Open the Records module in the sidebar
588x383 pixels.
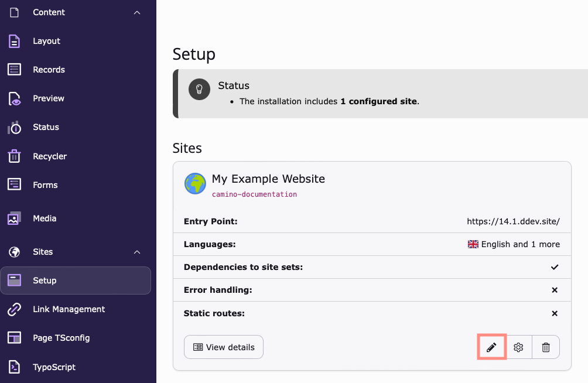coord(49,69)
